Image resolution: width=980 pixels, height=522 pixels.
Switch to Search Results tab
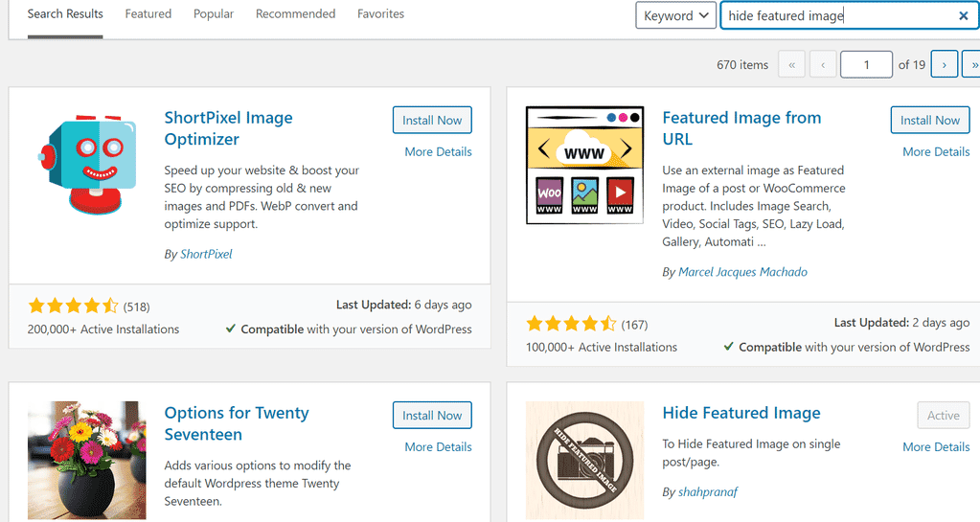[65, 13]
